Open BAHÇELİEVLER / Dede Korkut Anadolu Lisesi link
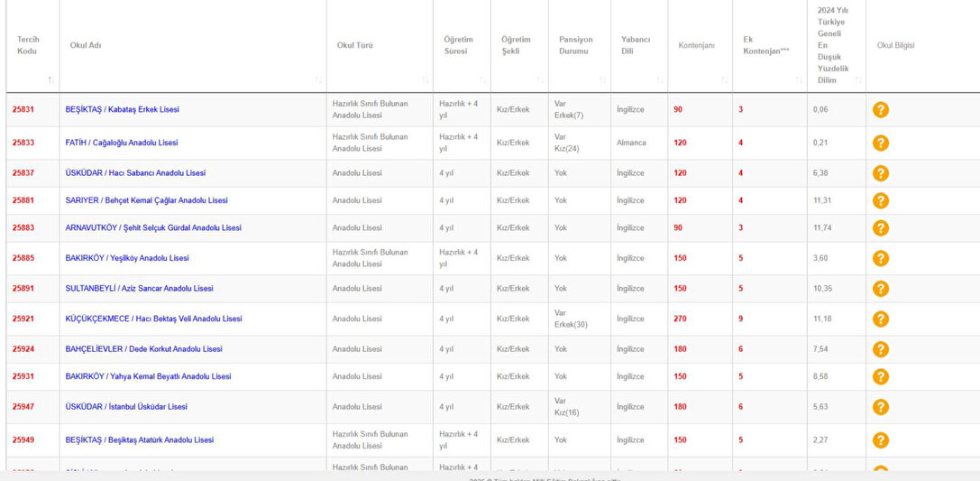Image resolution: width=980 pixels, height=481 pixels. (x=143, y=349)
